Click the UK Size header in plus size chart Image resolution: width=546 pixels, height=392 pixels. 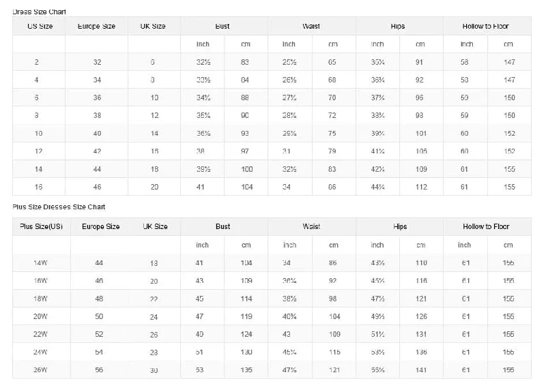pyautogui.click(x=156, y=226)
